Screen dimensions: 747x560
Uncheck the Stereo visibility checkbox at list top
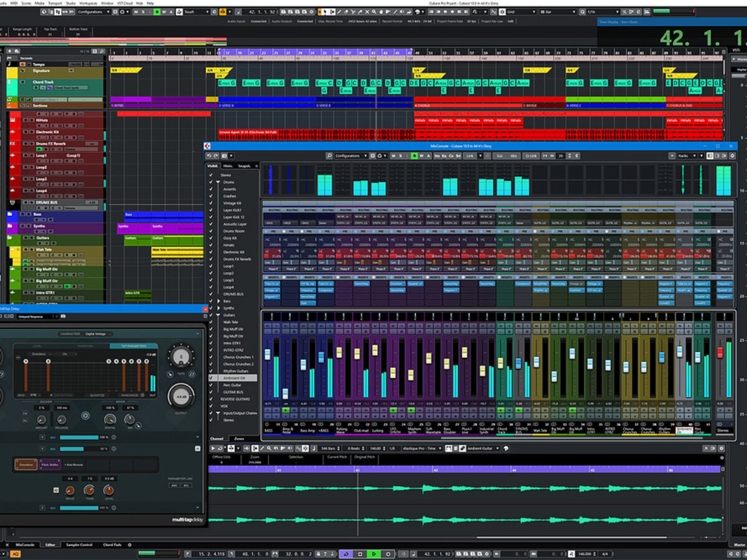[212, 175]
